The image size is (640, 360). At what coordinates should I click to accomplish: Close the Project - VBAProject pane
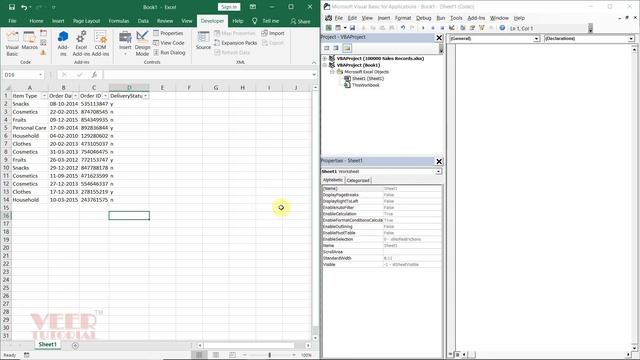click(x=439, y=38)
